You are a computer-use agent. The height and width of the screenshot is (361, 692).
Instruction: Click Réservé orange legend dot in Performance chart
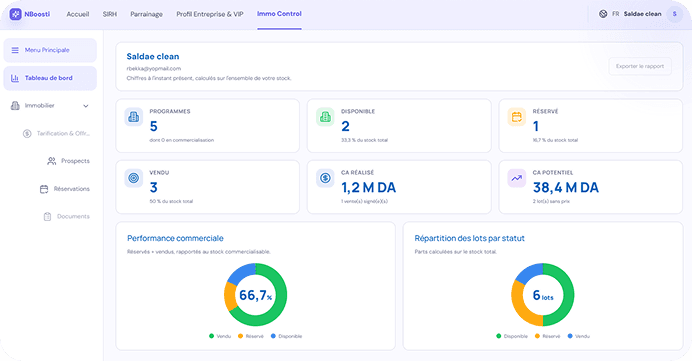pyautogui.click(x=241, y=336)
